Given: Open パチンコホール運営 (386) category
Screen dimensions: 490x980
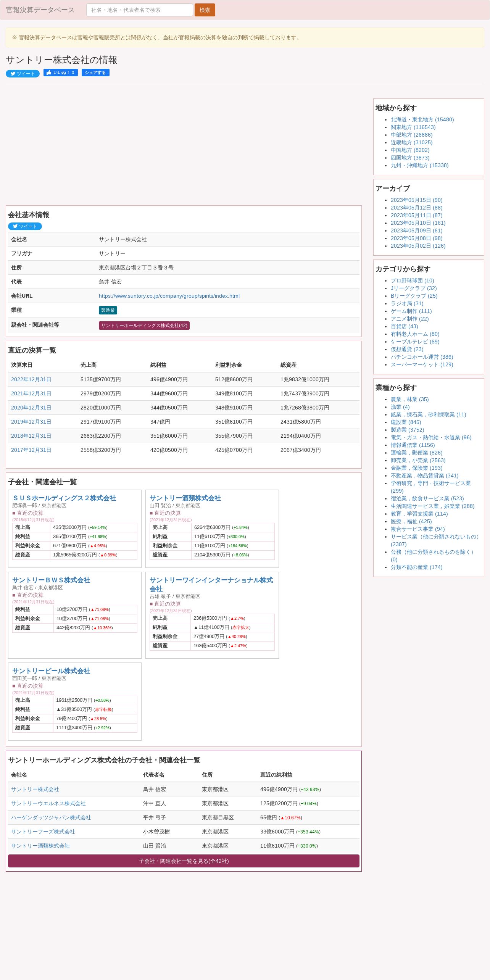Looking at the screenshot, I should tap(422, 357).
